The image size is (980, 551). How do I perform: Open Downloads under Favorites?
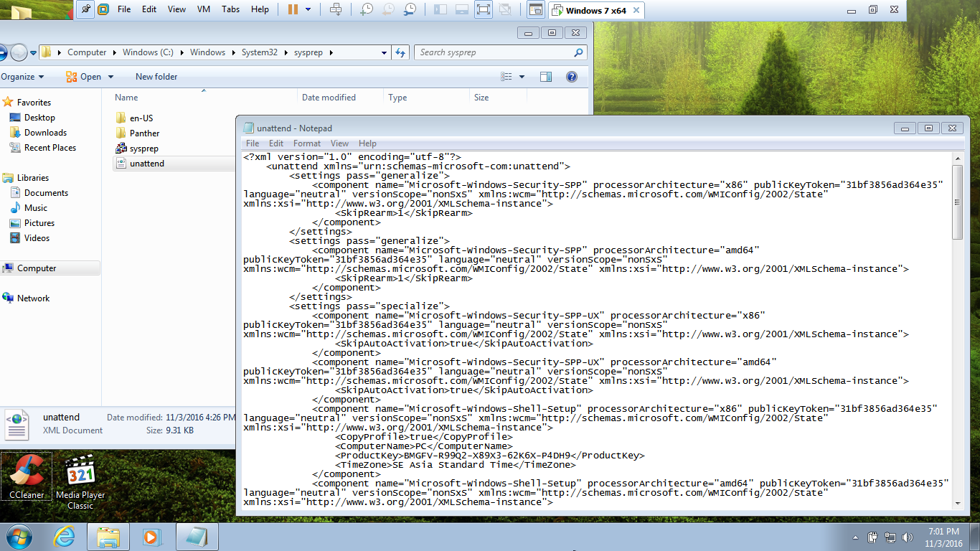coord(45,133)
